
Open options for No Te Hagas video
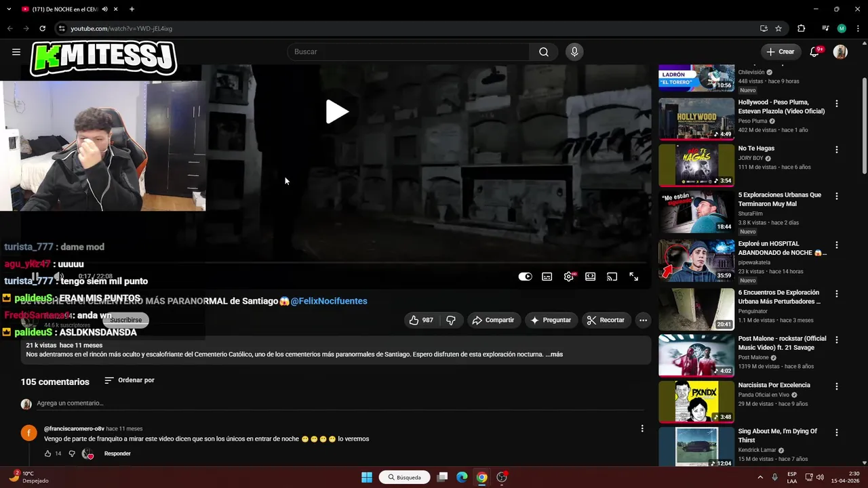(837, 150)
